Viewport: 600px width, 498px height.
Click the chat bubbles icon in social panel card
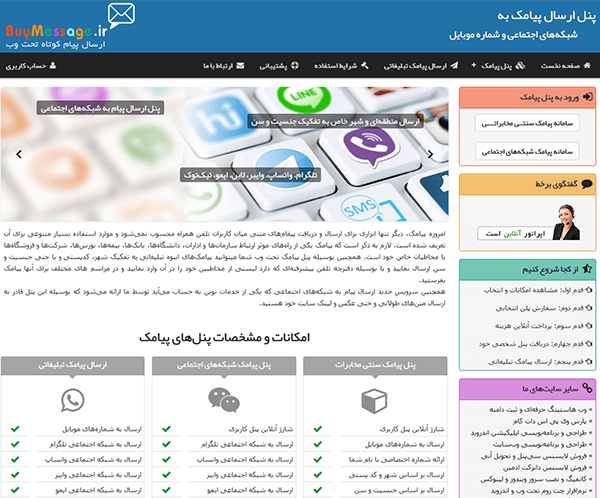pyautogui.click(x=224, y=400)
